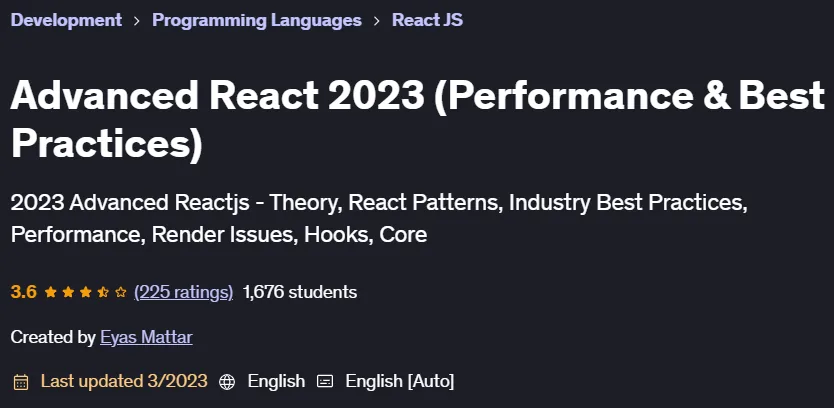Image resolution: width=834 pixels, height=408 pixels.
Task: Visit instructor Eyas Mattar's profile
Action: tap(146, 337)
